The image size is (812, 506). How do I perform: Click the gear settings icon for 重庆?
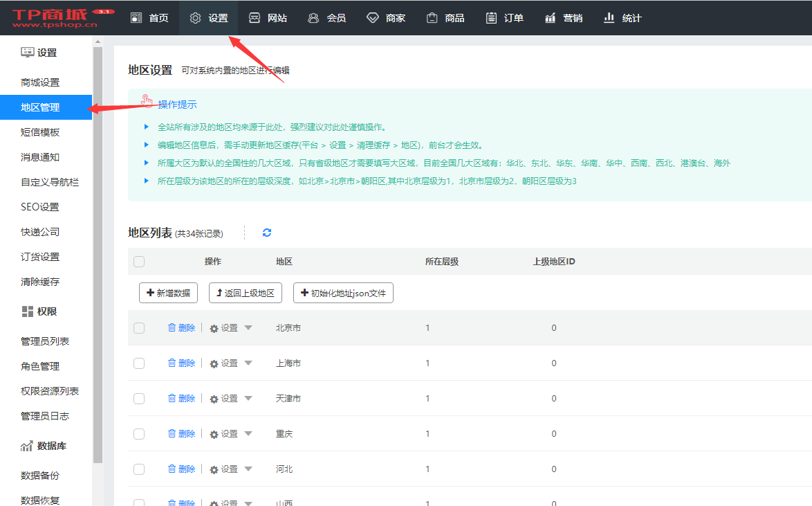(x=214, y=434)
